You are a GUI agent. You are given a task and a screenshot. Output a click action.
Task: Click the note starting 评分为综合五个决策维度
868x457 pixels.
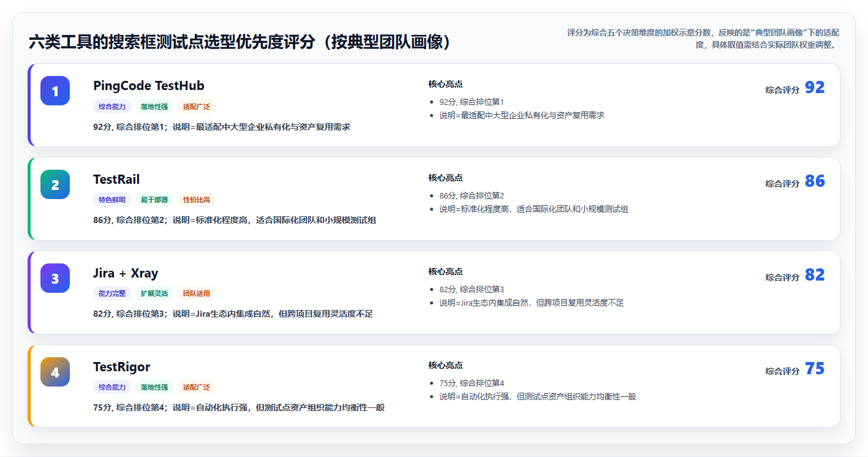[x=703, y=39]
